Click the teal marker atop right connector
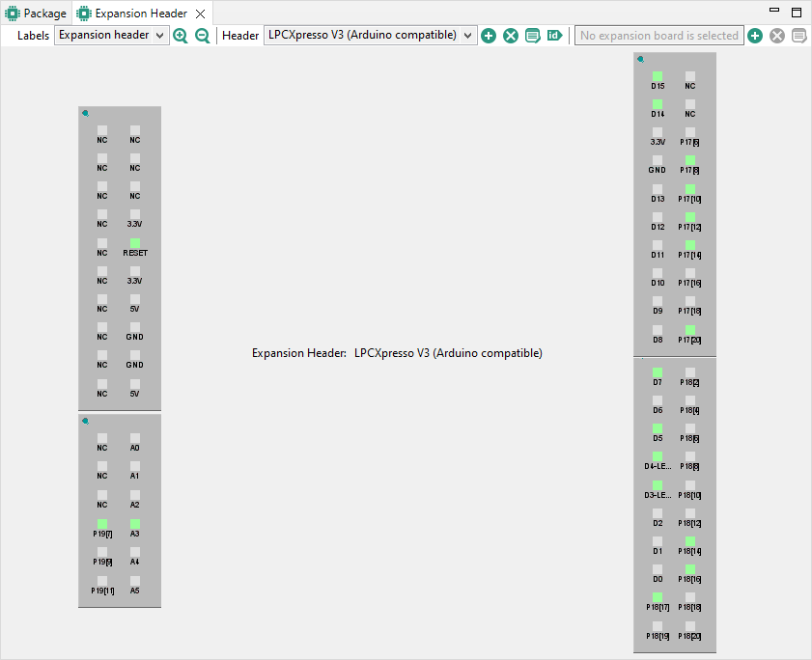Screen dimensions: 812x660 (x=640, y=59)
